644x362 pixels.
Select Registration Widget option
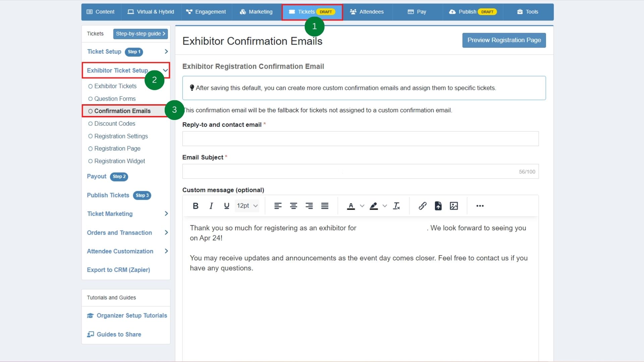click(119, 161)
